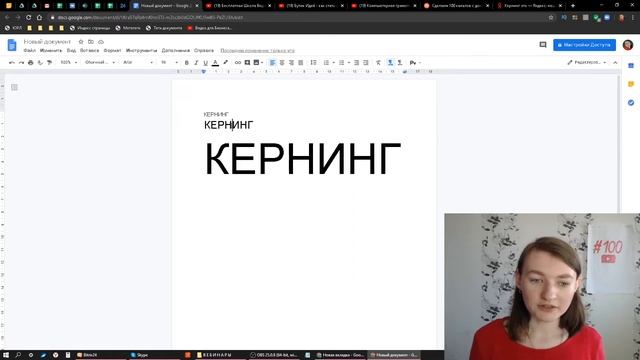Go to Docs home via blue logo

(12, 45)
